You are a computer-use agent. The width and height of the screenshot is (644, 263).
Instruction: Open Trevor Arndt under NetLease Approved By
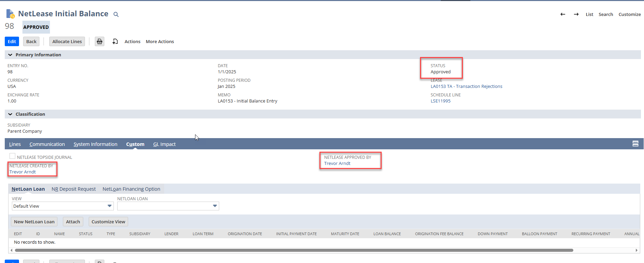point(337,163)
